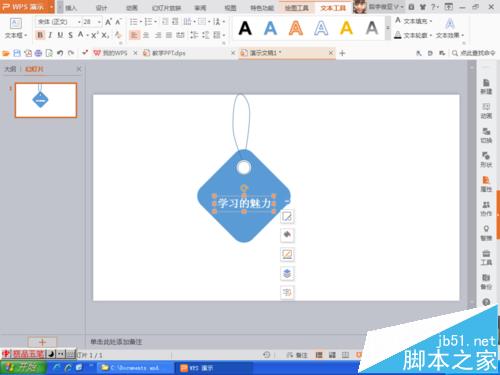Screen dimensions: 500x375
Task: Open font color dropdown arrow
Action: (87, 35)
